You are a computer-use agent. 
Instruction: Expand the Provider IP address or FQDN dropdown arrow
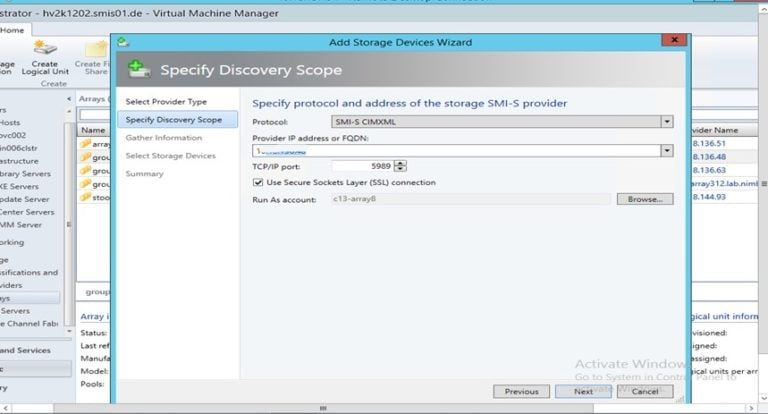667,150
